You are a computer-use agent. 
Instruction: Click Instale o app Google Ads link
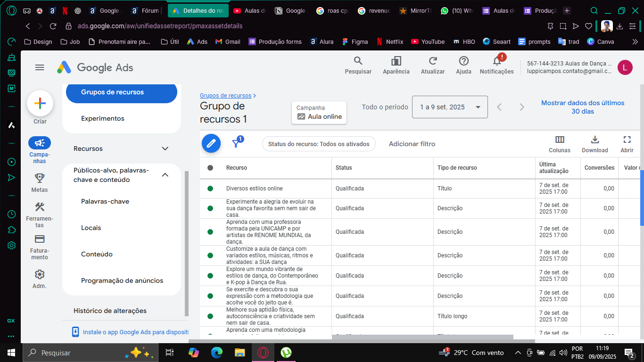click(x=135, y=332)
